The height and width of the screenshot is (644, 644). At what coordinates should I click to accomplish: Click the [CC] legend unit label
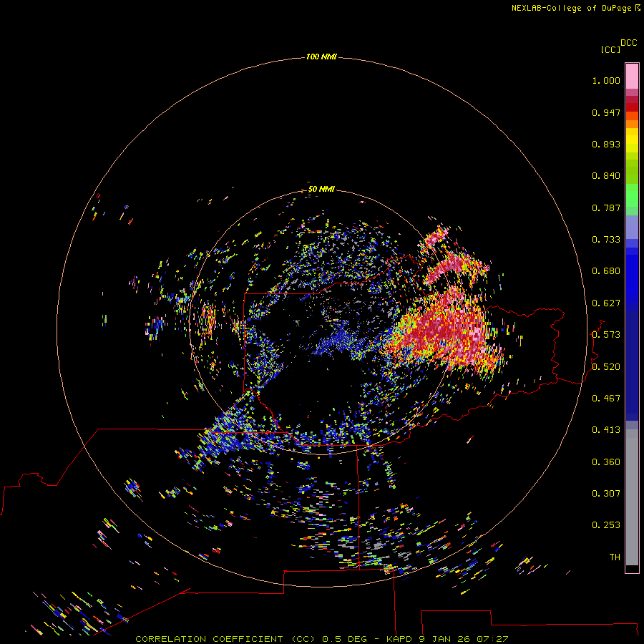(610, 49)
